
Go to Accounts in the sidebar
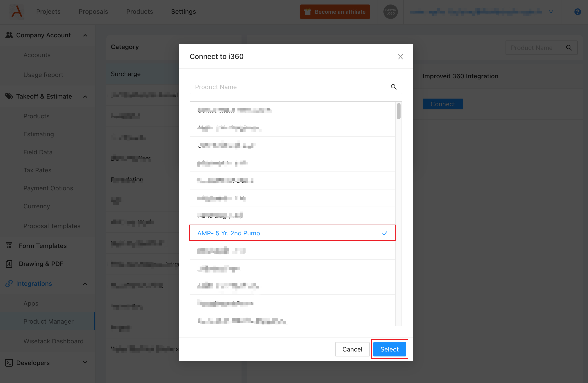[37, 55]
